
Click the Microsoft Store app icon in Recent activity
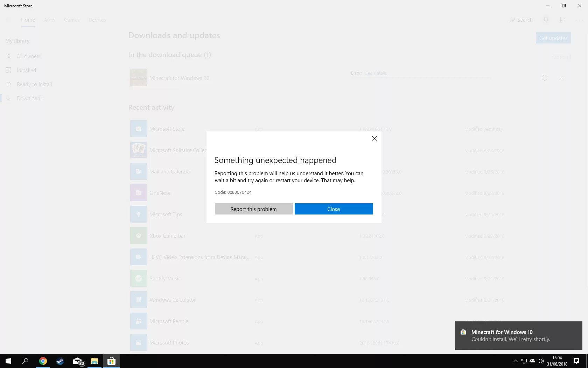pyautogui.click(x=139, y=129)
